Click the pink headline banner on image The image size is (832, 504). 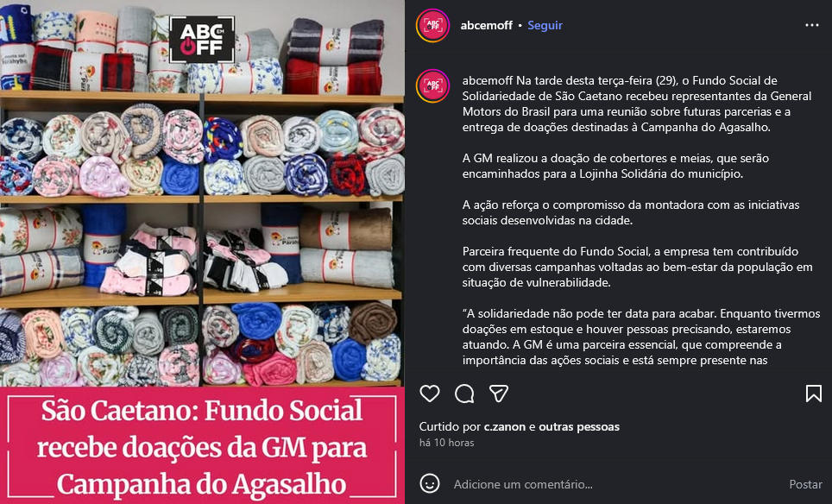click(202, 445)
